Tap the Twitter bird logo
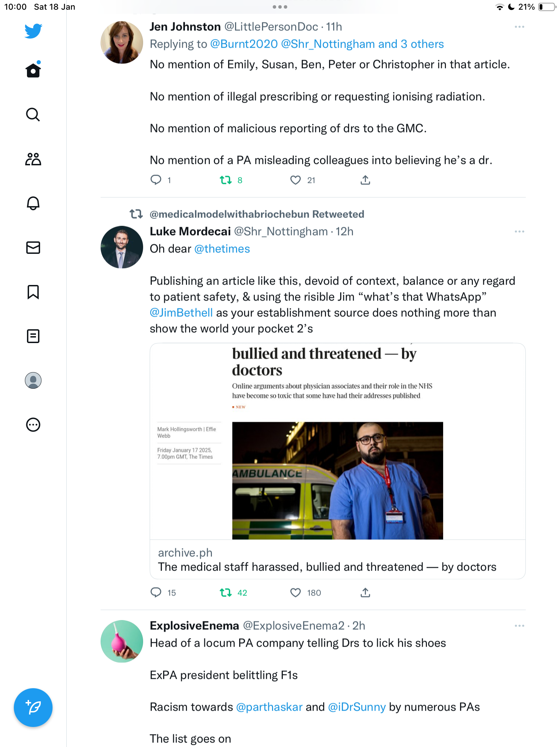560x747 pixels. [x=33, y=31]
